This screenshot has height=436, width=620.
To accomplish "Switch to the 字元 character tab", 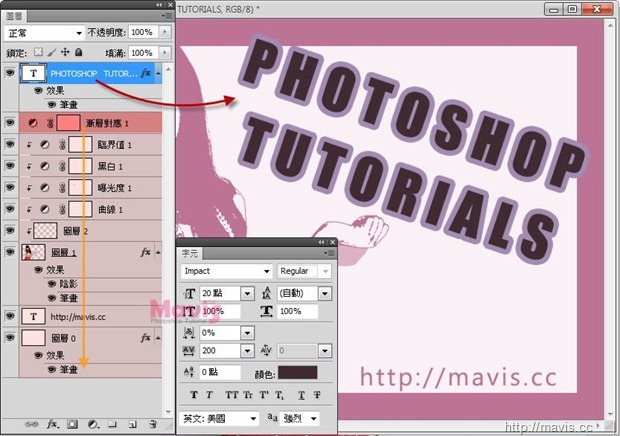I will pyautogui.click(x=189, y=253).
